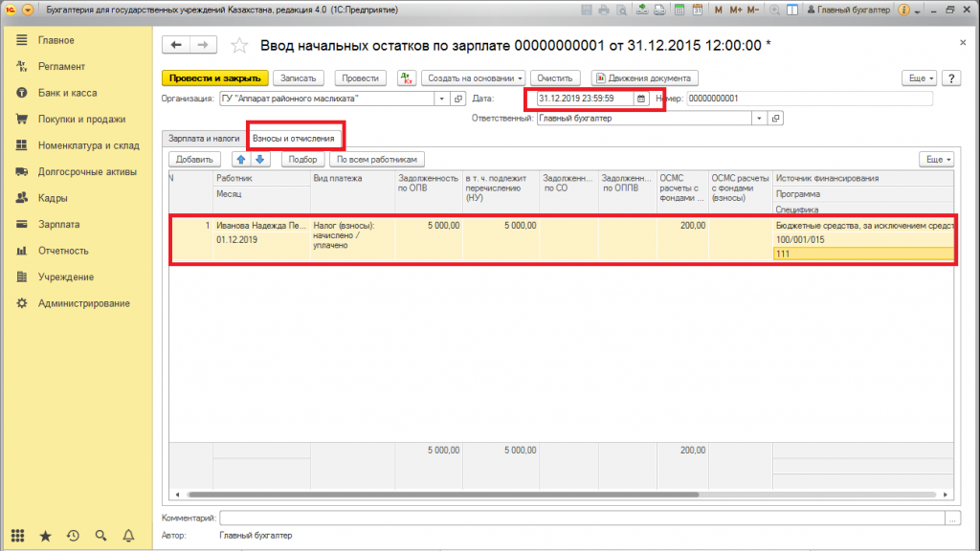Open the history clock icon in bottom-left

coord(72,537)
